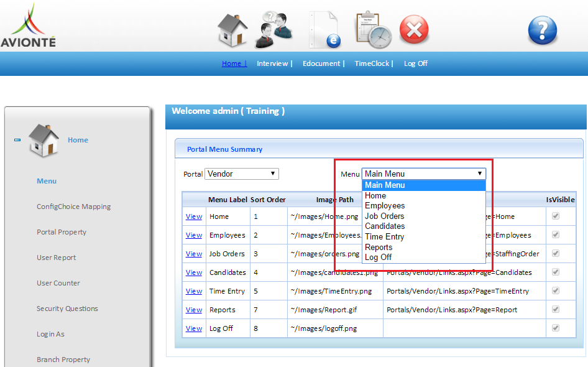
Task: Open ConfigChoice Mapping in the sidebar
Action: (x=74, y=207)
